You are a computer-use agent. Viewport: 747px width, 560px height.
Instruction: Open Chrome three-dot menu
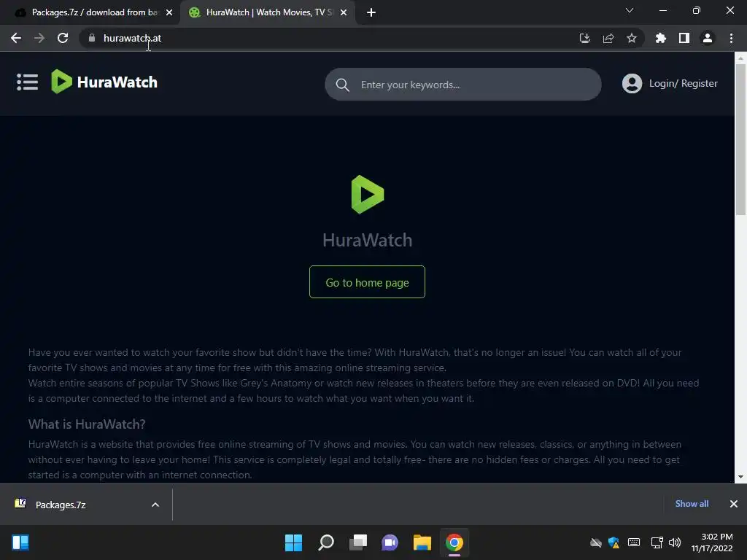[731, 38]
